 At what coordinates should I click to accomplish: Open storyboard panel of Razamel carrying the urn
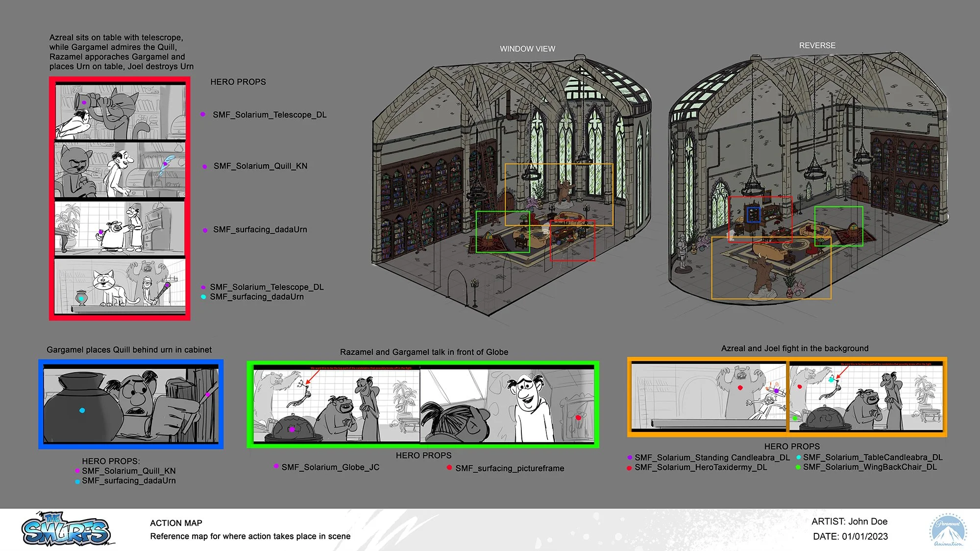tap(120, 228)
